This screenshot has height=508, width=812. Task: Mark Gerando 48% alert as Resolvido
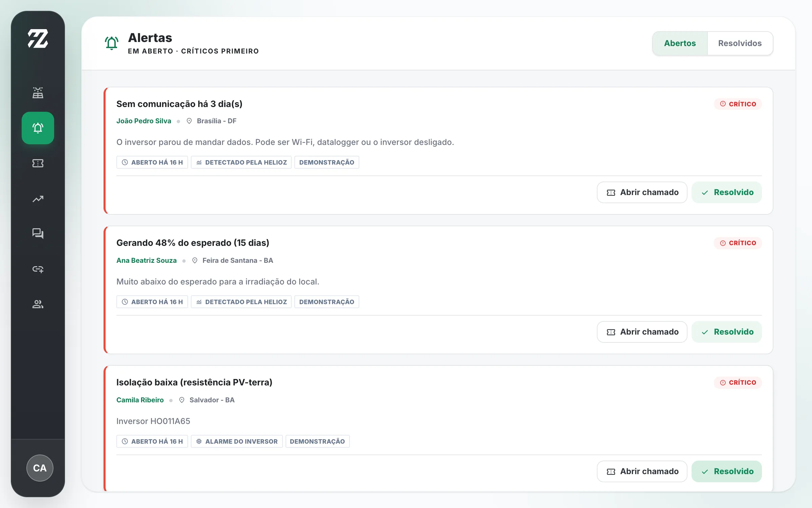click(x=727, y=332)
